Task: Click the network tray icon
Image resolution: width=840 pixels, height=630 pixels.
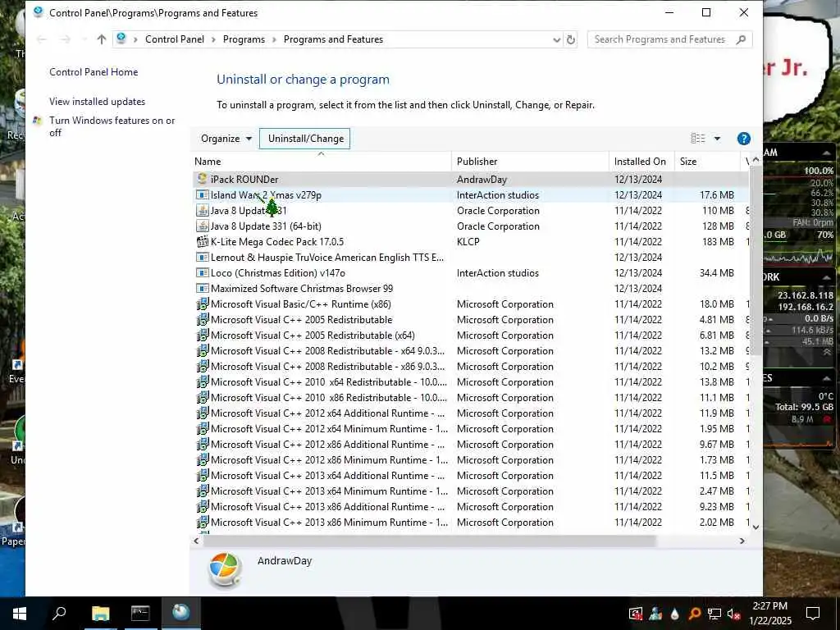Action: click(x=714, y=614)
